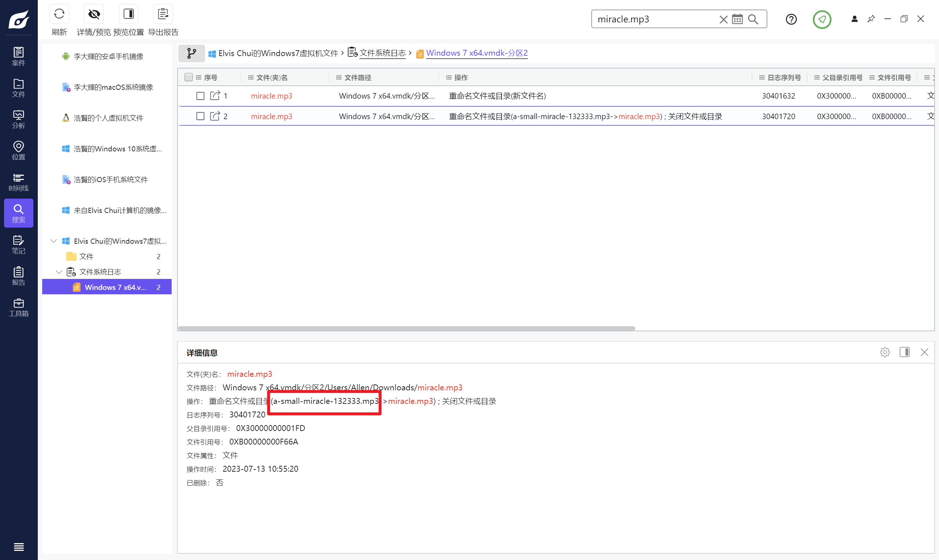This screenshot has height=560, width=939.
Task: Select the 文件 folder tree item
Action: [x=86, y=256]
